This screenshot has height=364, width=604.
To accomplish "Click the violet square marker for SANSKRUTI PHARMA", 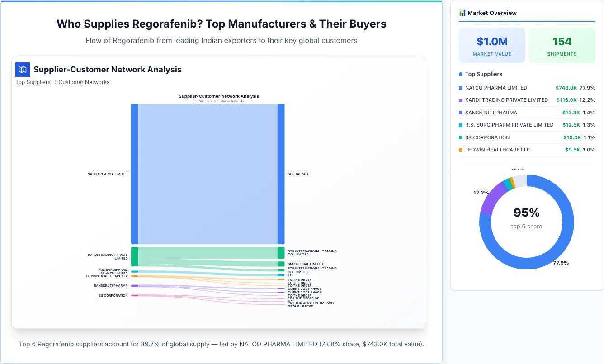I will [x=460, y=113].
